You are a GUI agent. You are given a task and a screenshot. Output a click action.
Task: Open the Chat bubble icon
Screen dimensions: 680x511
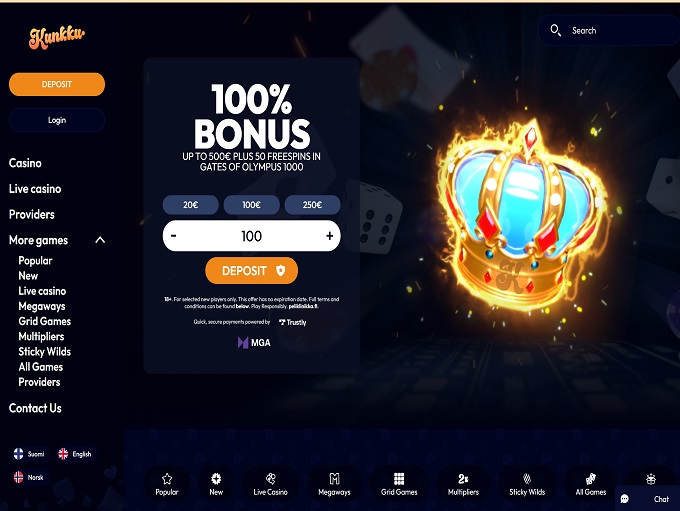point(624,499)
